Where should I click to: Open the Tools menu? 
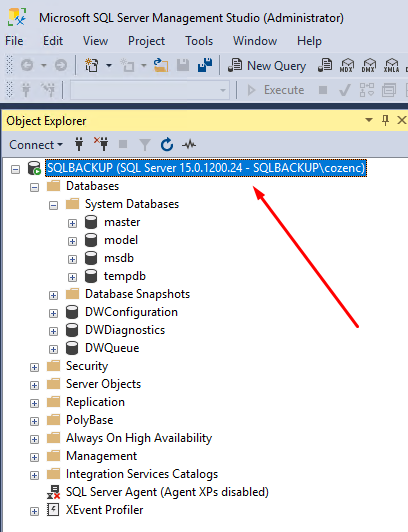[x=199, y=41]
